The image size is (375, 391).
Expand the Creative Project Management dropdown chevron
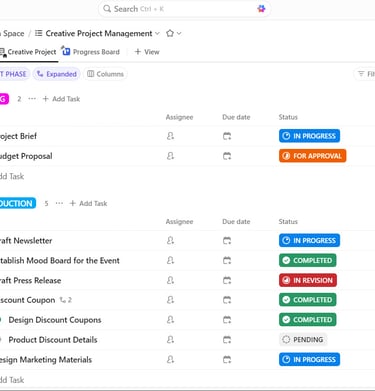pyautogui.click(x=158, y=33)
